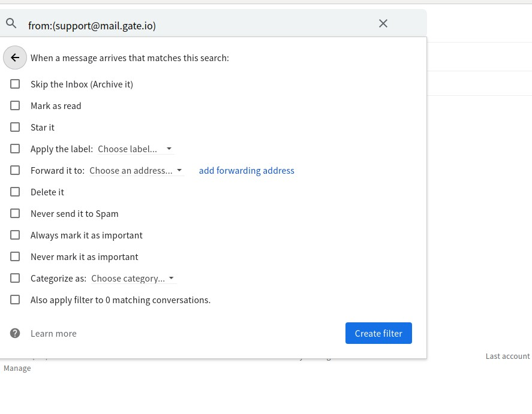This screenshot has height=414, width=532.
Task: Click the Learn more help icon
Action: pos(15,334)
